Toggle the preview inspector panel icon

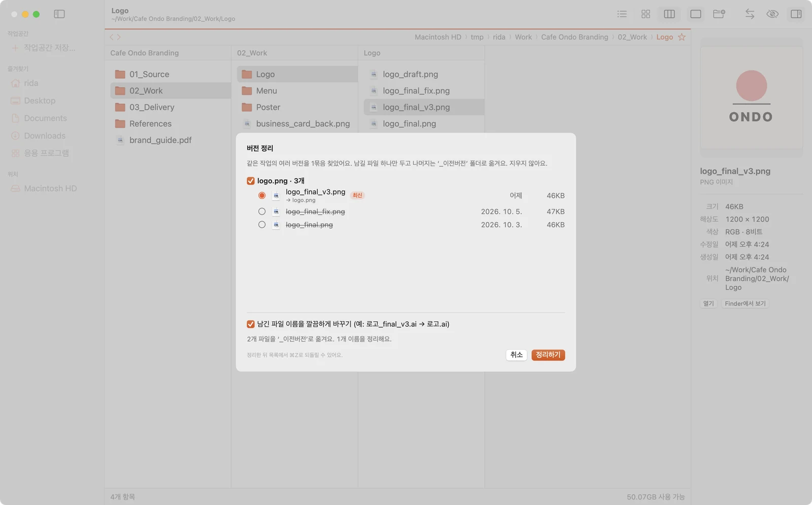pyautogui.click(x=796, y=14)
